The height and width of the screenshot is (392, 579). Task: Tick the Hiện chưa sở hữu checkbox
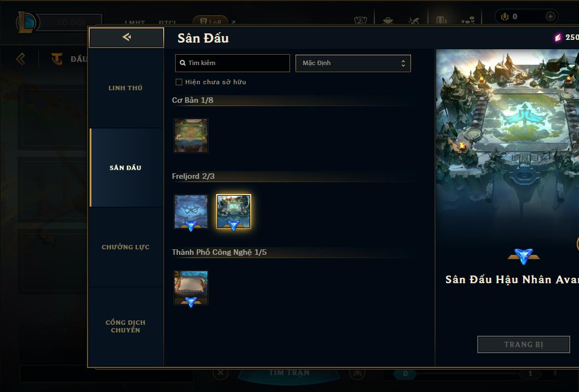tap(179, 82)
